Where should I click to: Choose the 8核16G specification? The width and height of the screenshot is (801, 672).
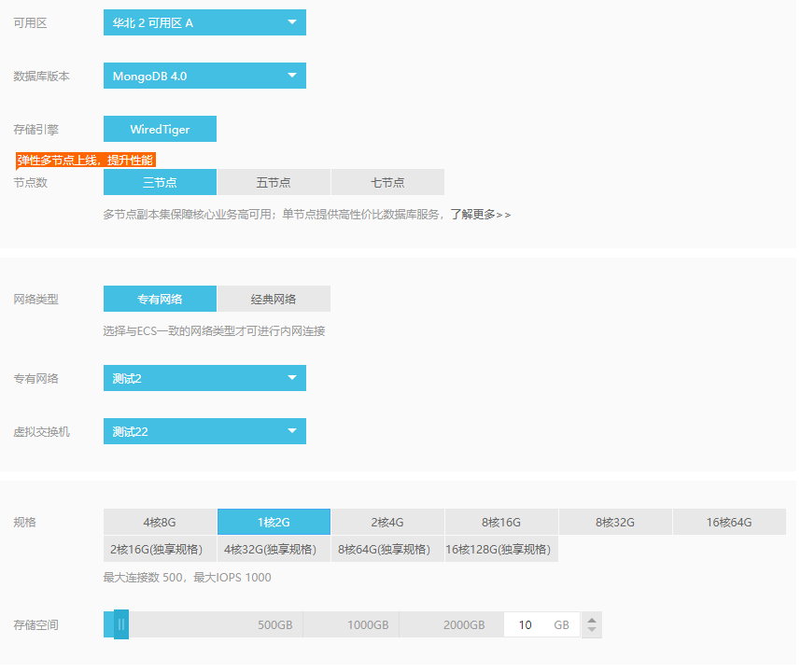[x=501, y=522]
